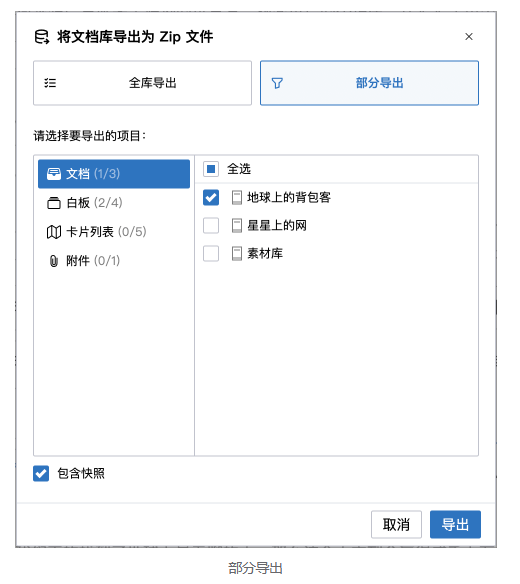Toggle the 全选 select-all checkbox
This screenshot has width=520, height=584.
[211, 169]
